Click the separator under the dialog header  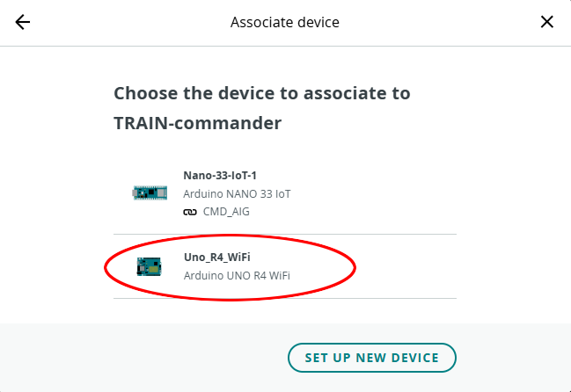[285, 46]
